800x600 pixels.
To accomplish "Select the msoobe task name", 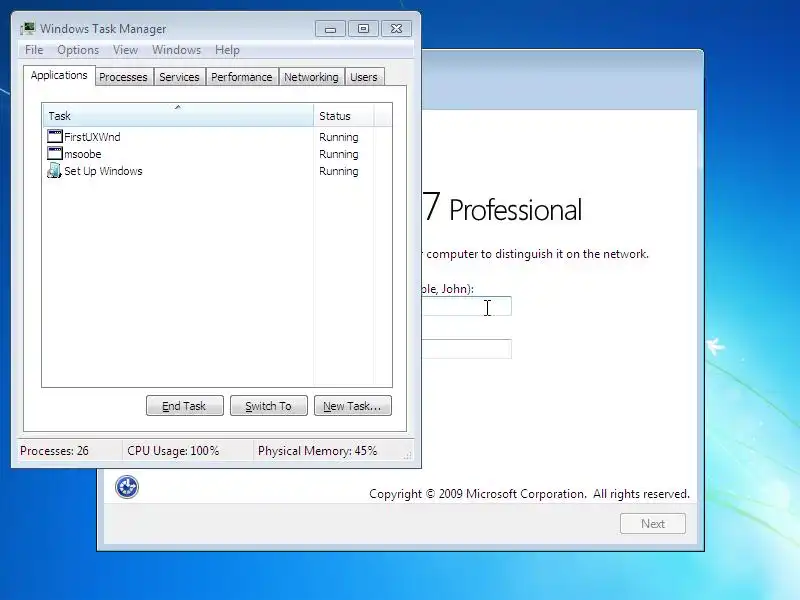I will tap(83, 154).
